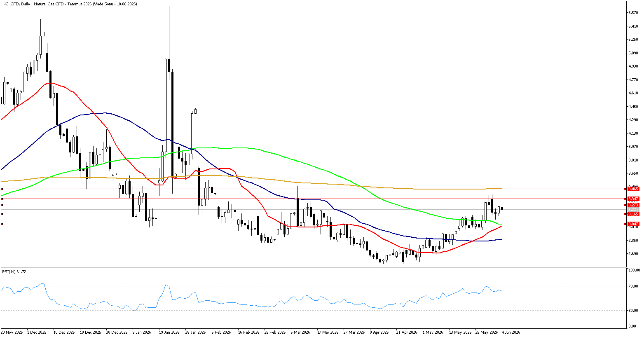Select the red 3.347 price level tag
The width and height of the screenshot is (644, 337).
(x=632, y=199)
